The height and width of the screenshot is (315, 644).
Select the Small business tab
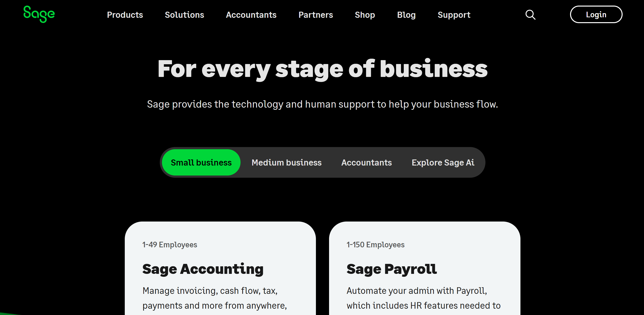[x=201, y=162]
